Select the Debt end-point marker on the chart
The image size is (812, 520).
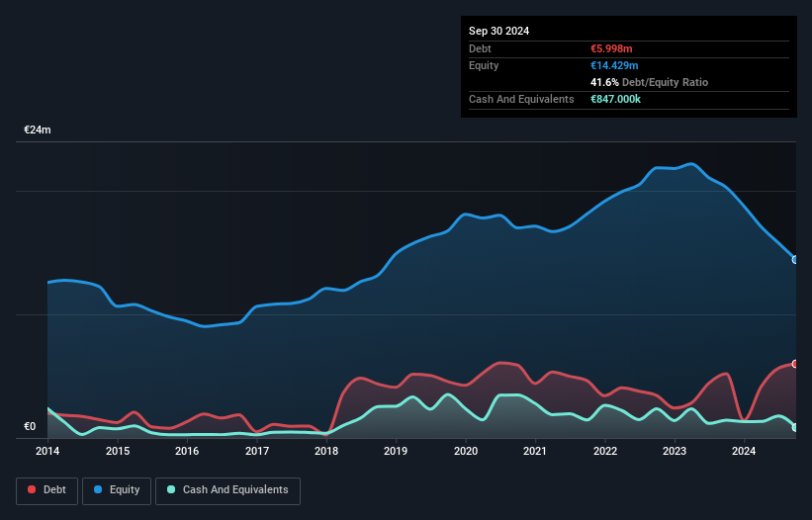pos(795,364)
